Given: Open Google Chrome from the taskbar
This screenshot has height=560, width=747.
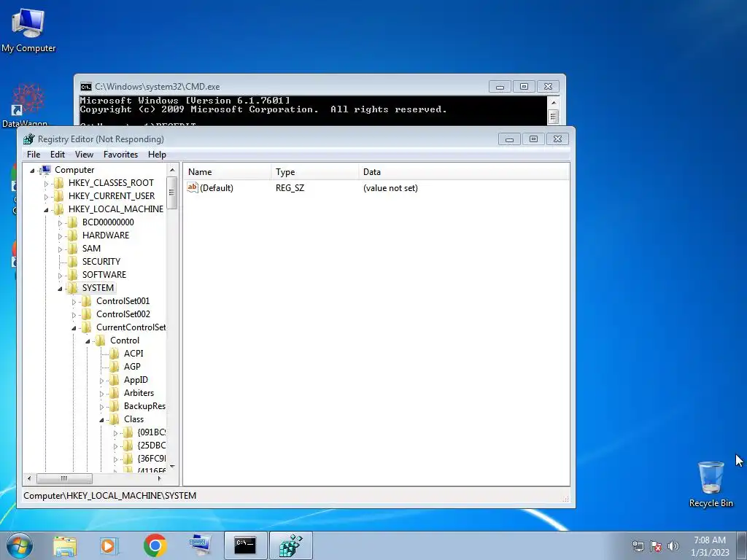Looking at the screenshot, I should [155, 545].
